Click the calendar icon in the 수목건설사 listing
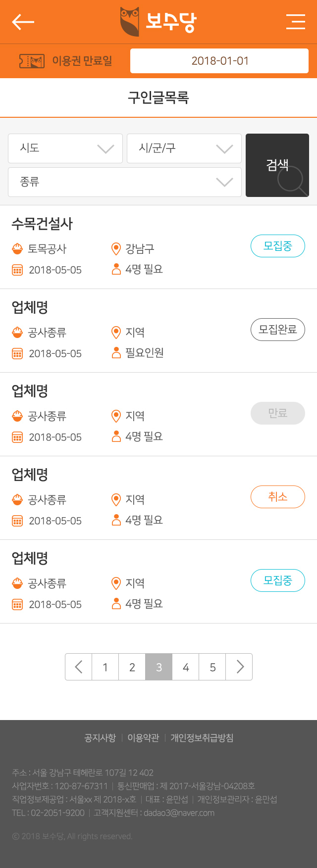The width and height of the screenshot is (317, 868). coord(17,270)
